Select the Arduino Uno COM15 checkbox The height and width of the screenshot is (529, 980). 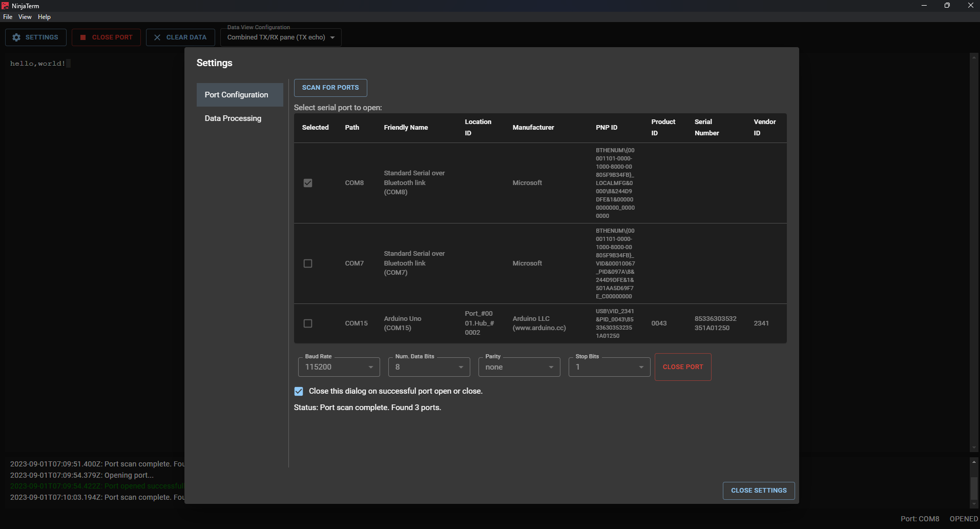coord(308,323)
